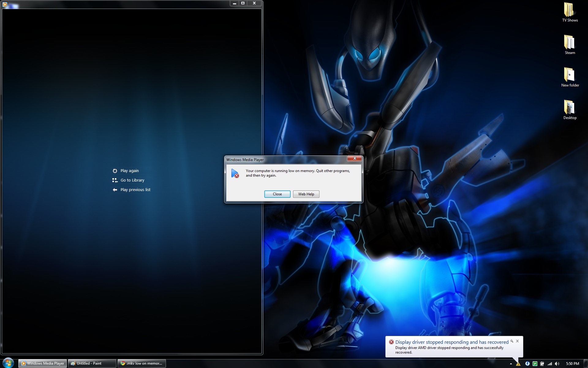Open the Windows Start menu orb
The height and width of the screenshot is (368, 588).
click(8, 363)
